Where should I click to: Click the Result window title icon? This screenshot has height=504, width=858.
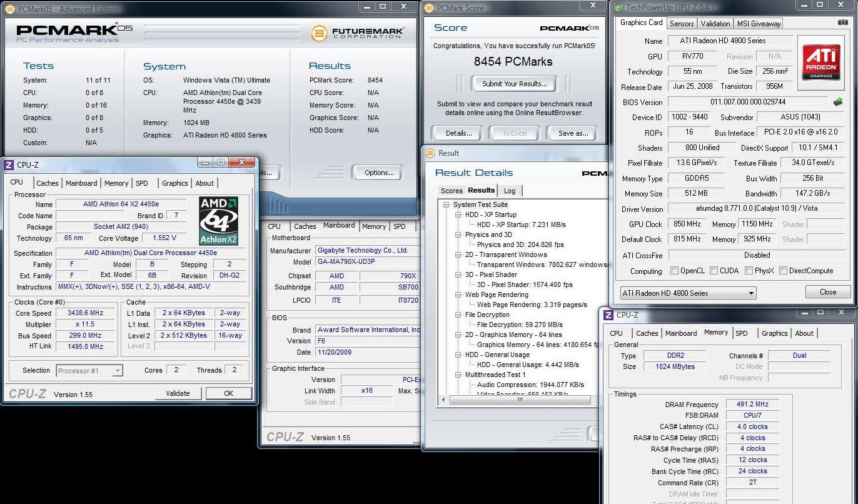(x=431, y=153)
